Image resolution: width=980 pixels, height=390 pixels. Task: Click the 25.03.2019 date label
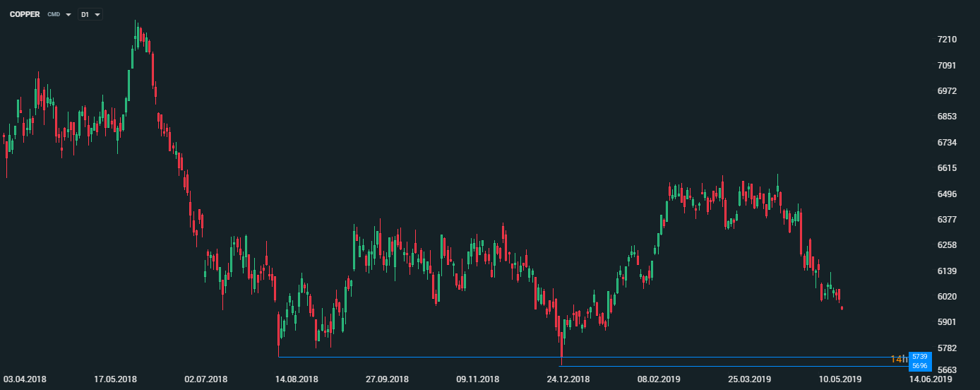(750, 380)
